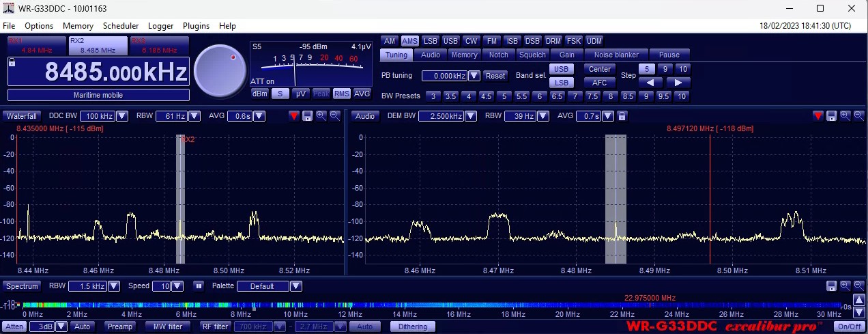Zoom in on the Waterfall spectrum display

tap(321, 116)
